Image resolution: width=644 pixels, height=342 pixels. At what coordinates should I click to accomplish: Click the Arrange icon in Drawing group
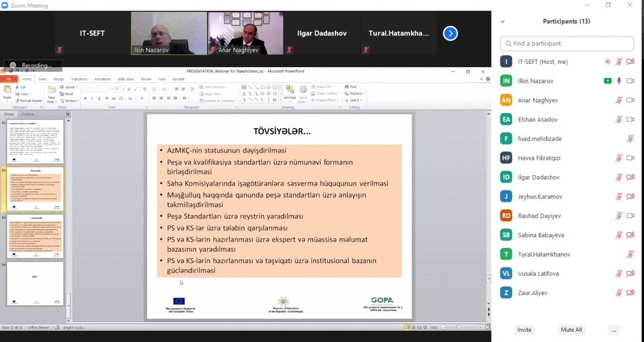[290, 91]
